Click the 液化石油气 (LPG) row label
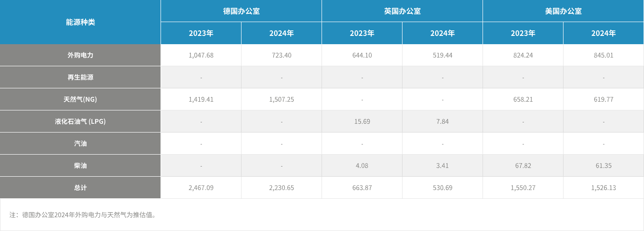 click(x=80, y=121)
